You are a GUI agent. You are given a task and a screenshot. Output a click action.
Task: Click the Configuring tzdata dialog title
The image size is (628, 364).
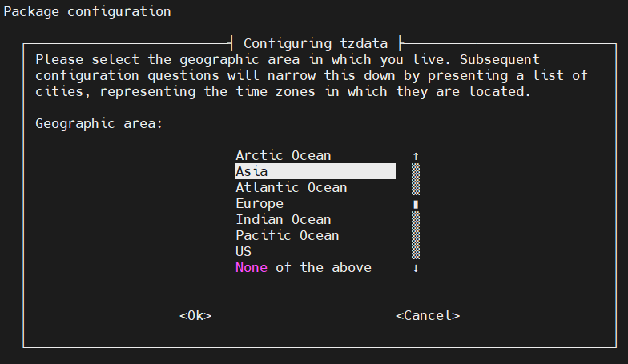(x=315, y=43)
